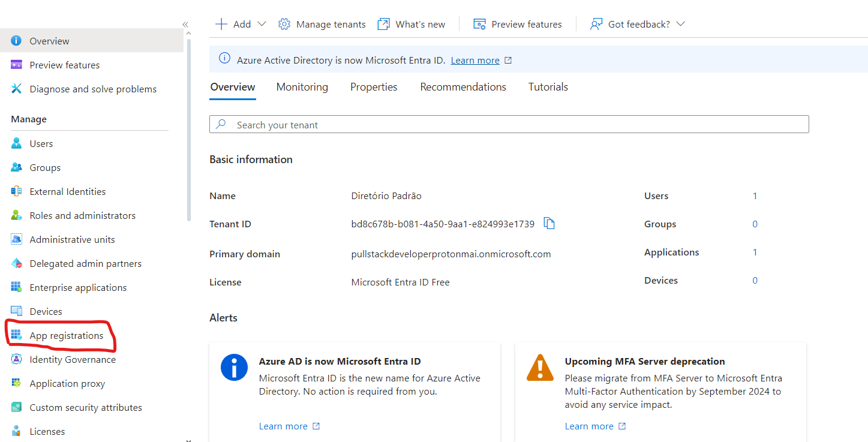Click Manage tenants button
868x442 pixels.
[x=322, y=24]
